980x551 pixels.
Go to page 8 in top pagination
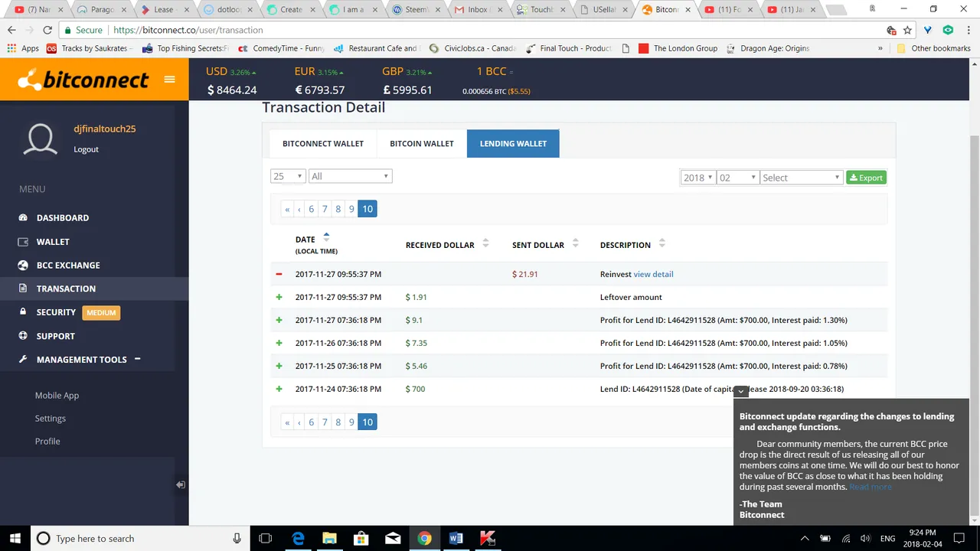pos(338,209)
